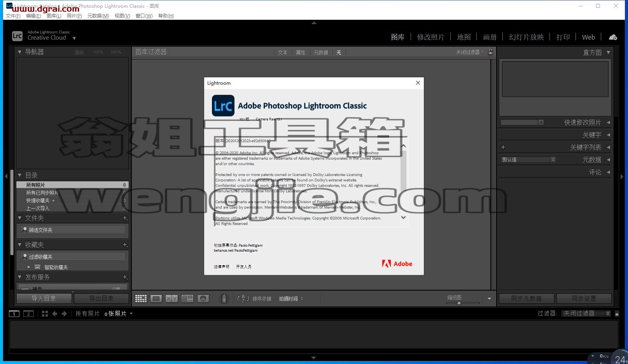Open Compare view XY icon
The image size is (628, 364).
coord(171,298)
